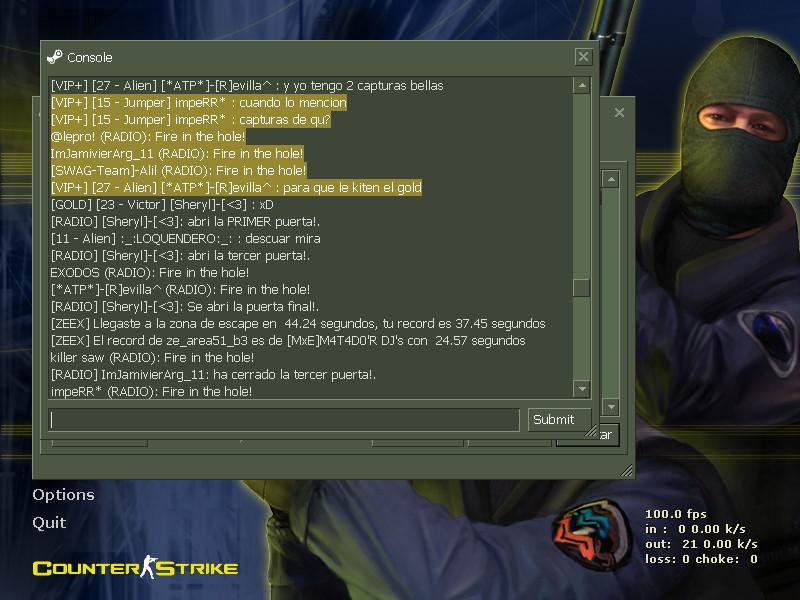Click "[SWAG-Team]-Alil (RADIO): Fire in the hole!"

pos(178,170)
